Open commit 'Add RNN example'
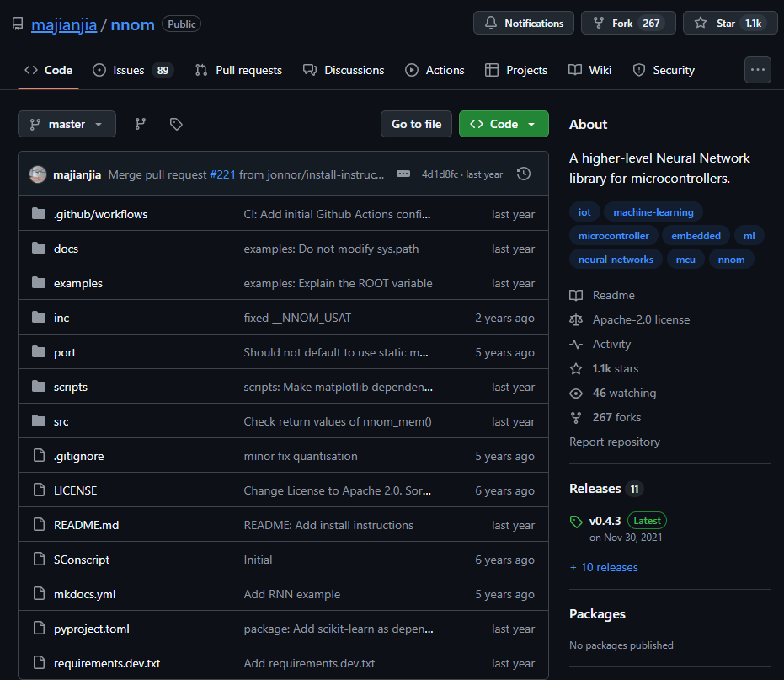Screen dimensions: 784x680 (x=292, y=594)
